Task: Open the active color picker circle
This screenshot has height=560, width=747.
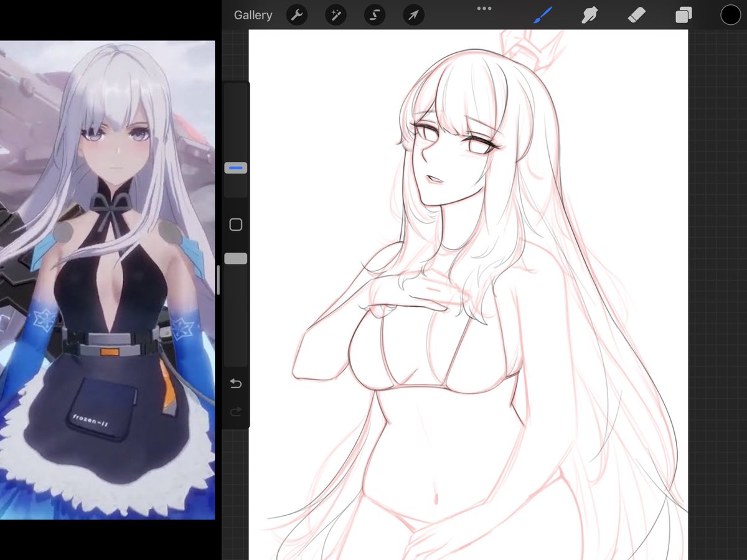Action: pos(730,15)
